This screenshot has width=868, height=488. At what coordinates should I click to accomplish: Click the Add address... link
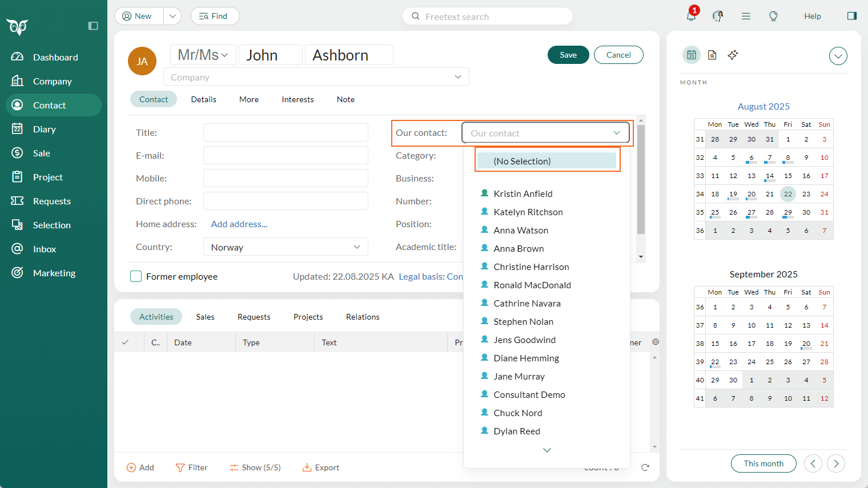239,224
